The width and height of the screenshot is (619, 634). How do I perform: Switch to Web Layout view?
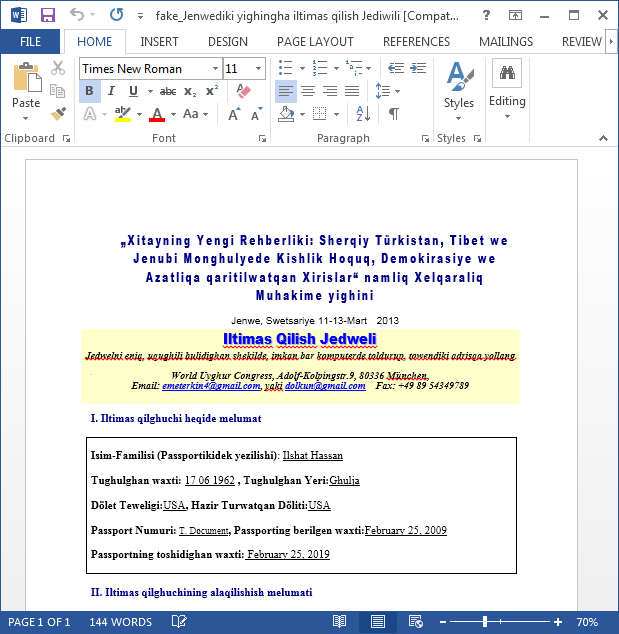click(x=416, y=621)
